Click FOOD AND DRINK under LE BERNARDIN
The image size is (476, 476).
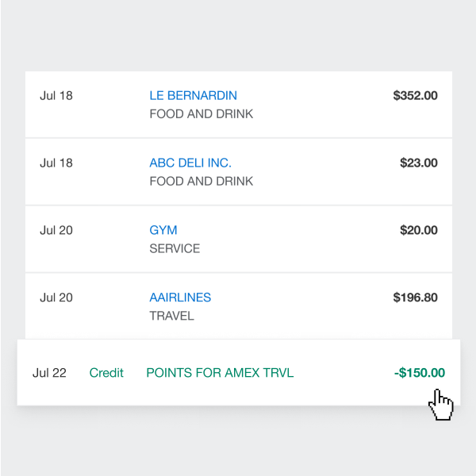(x=202, y=113)
